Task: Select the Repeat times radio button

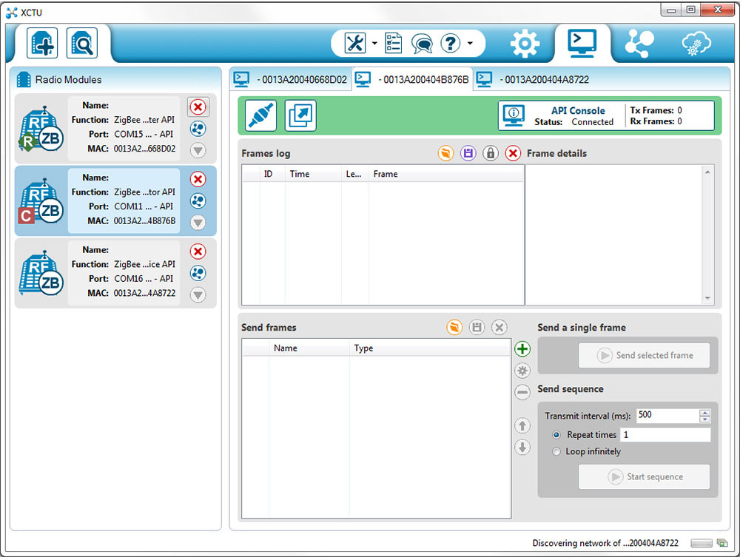Action: [x=556, y=435]
